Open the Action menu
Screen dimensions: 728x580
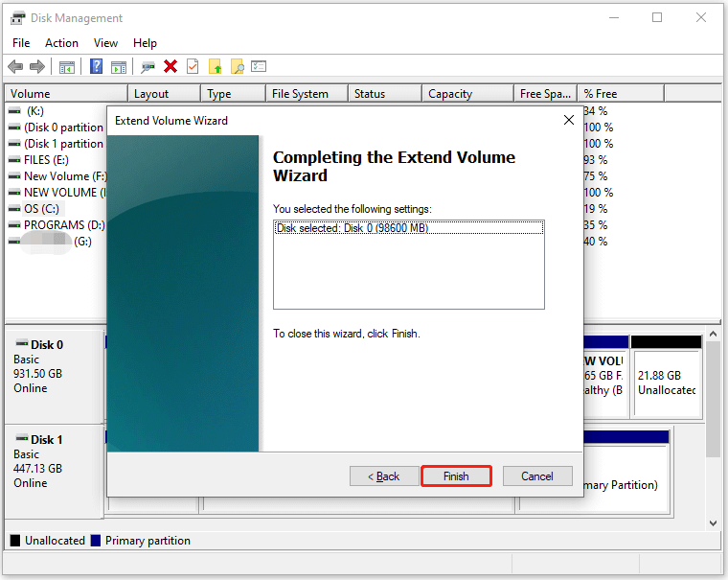point(61,43)
